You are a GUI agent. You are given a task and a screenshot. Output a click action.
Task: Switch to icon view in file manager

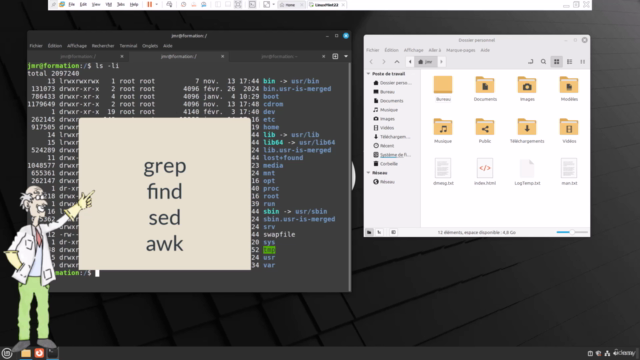coord(556,62)
